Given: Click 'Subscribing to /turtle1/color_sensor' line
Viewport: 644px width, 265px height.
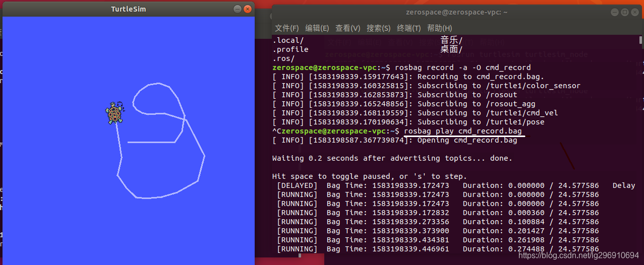Looking at the screenshot, I should [x=427, y=86].
